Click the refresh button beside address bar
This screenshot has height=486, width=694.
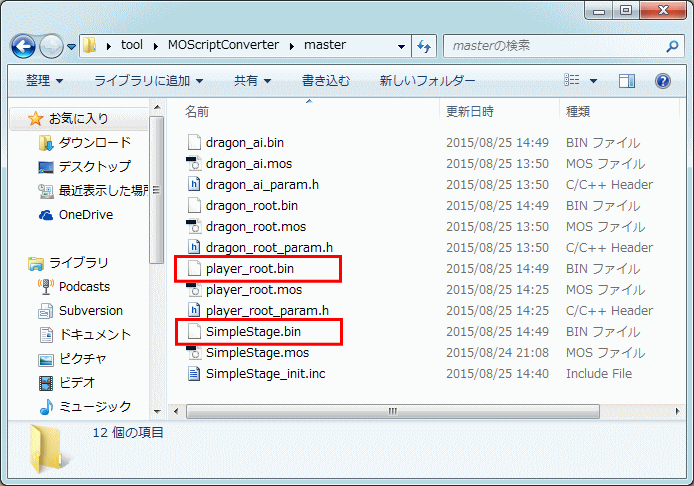pos(424,46)
